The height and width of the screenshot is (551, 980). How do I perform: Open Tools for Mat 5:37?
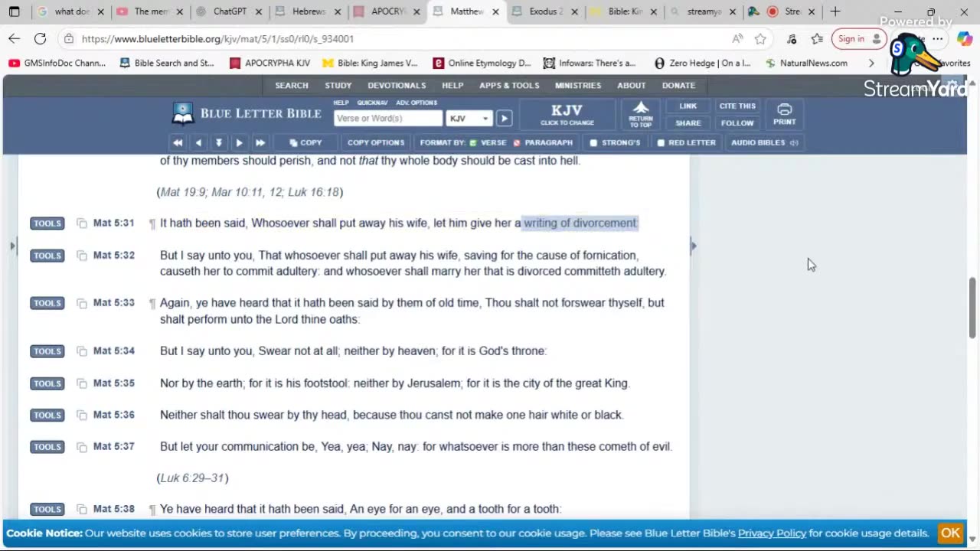[47, 447]
